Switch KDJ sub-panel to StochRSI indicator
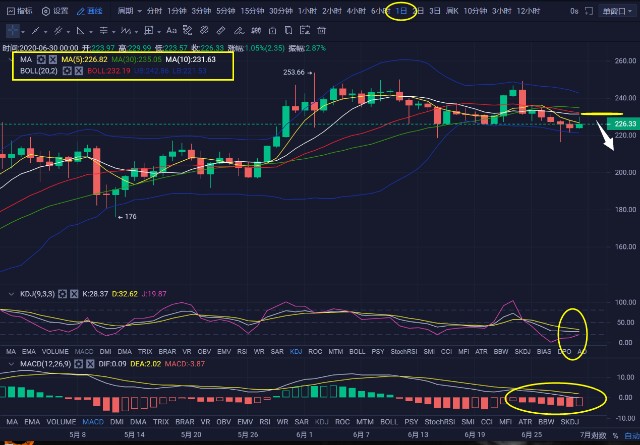 coord(404,352)
